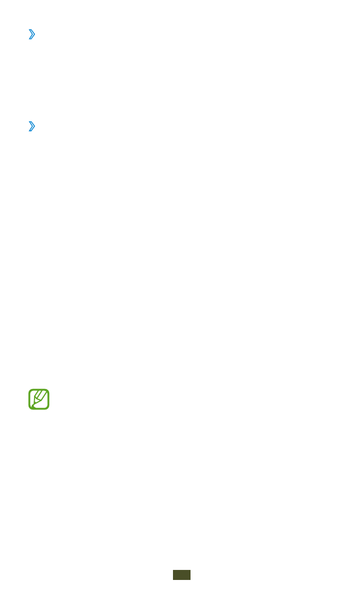This screenshot has height=597, width=364.
Task: Click the first blue double-chevron icon
Action: coord(32,35)
